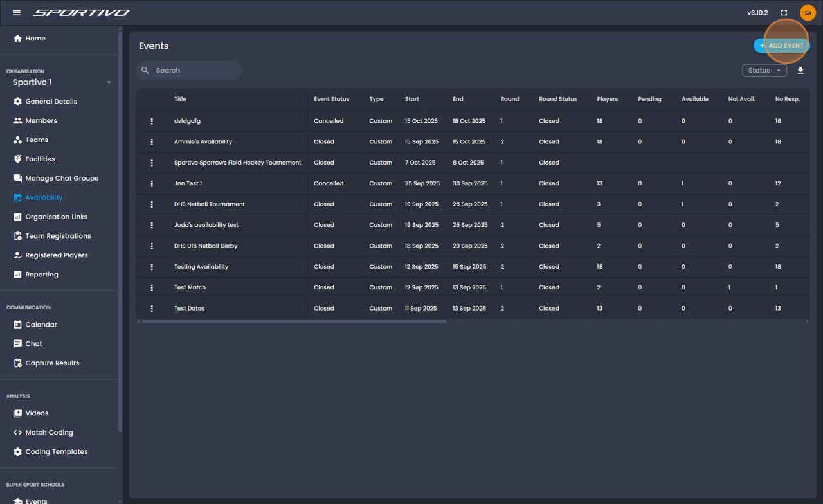Image resolution: width=823 pixels, height=504 pixels.
Task: Open the SA user avatar menu
Action: tap(808, 13)
